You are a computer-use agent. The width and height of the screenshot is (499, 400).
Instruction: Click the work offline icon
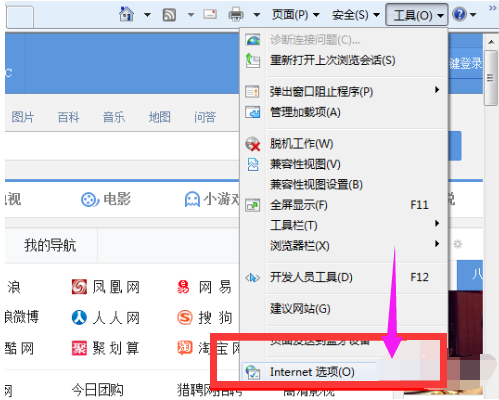click(x=253, y=144)
